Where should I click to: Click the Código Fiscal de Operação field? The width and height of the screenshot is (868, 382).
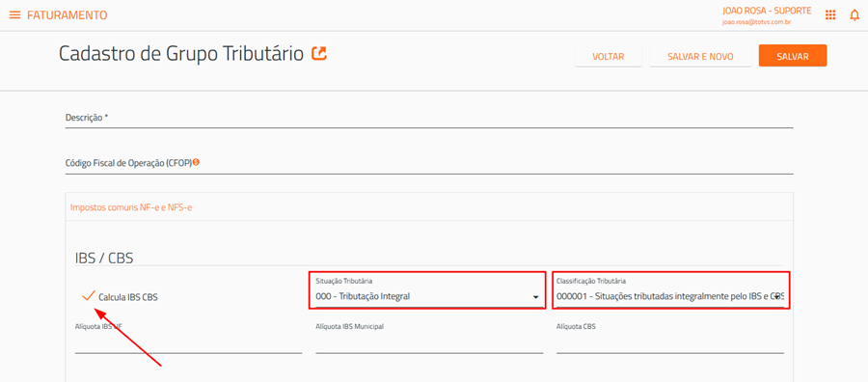429,164
